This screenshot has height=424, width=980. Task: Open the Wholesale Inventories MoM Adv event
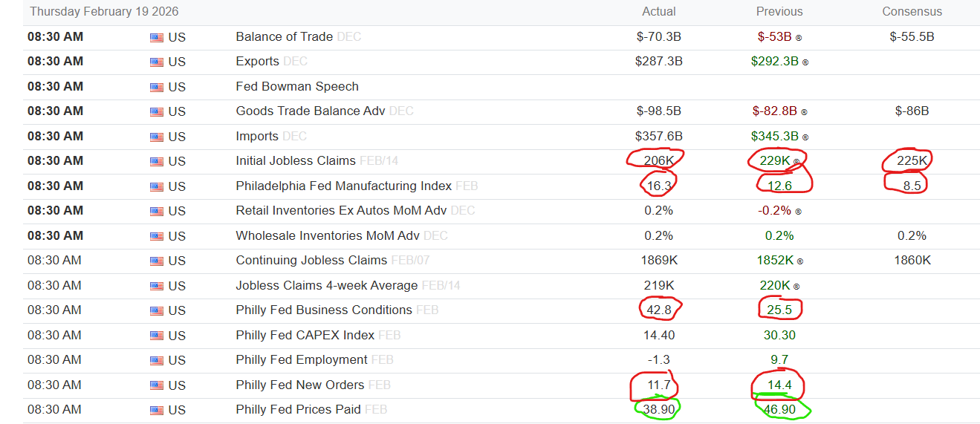pos(328,236)
